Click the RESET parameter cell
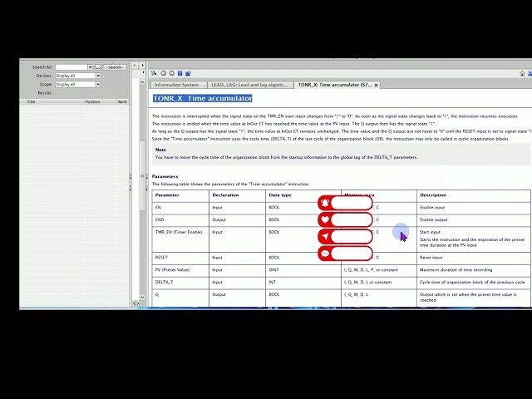532x399 pixels. click(180, 258)
